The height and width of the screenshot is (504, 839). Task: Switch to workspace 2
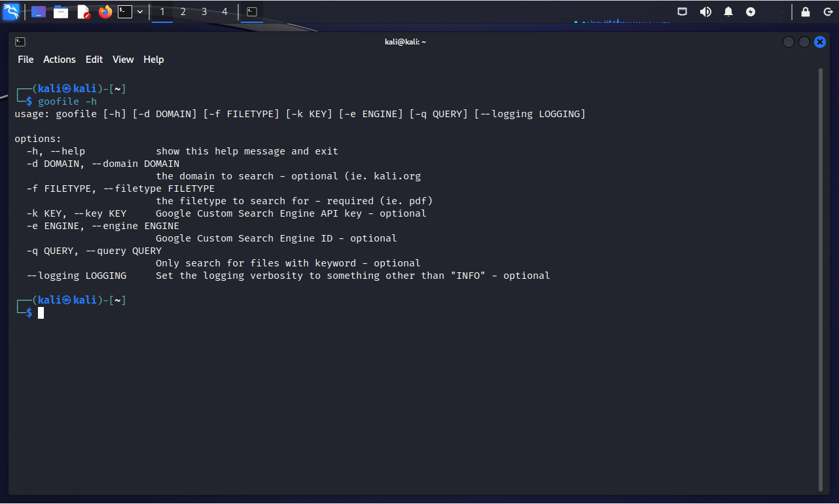point(183,12)
